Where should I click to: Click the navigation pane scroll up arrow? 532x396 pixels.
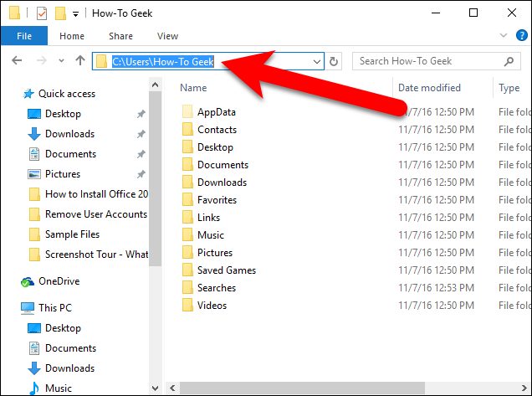[155, 85]
